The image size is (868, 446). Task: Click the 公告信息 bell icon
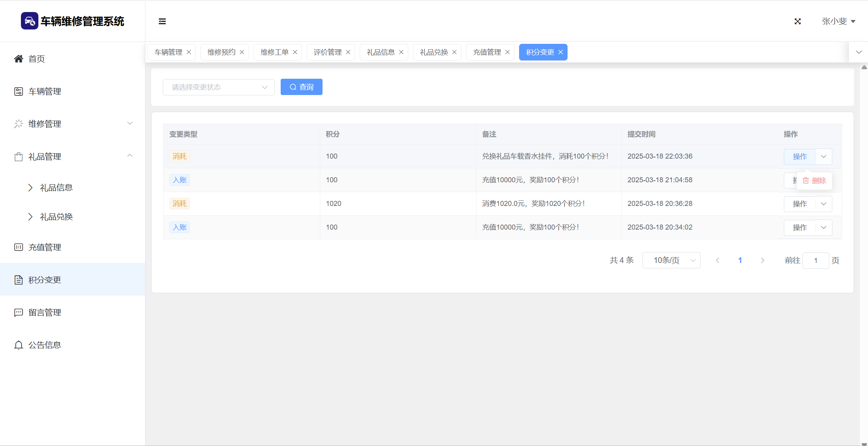pyautogui.click(x=19, y=345)
